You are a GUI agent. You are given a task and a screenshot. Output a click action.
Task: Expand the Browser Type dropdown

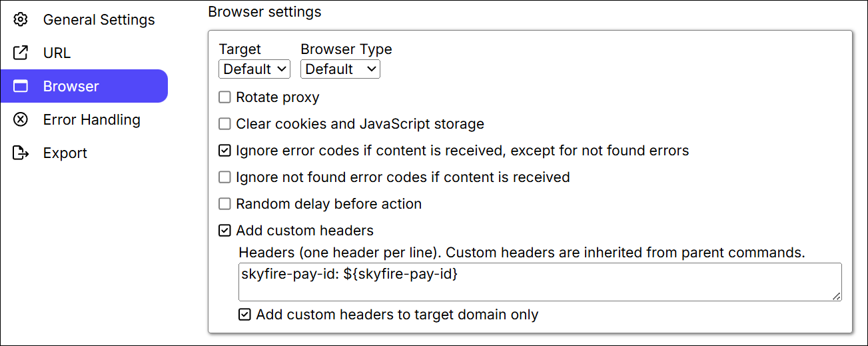(340, 69)
